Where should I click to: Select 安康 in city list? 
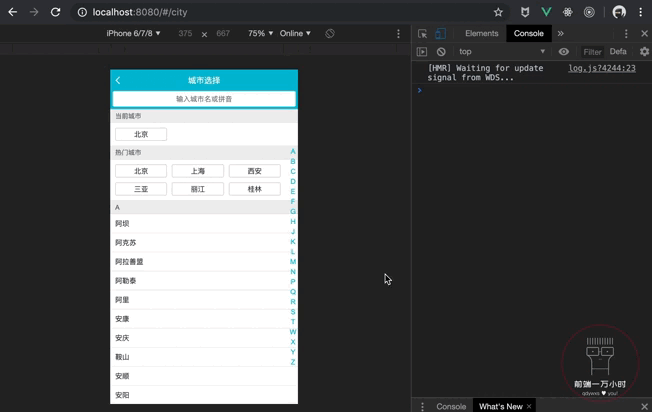pyautogui.click(x=204, y=319)
